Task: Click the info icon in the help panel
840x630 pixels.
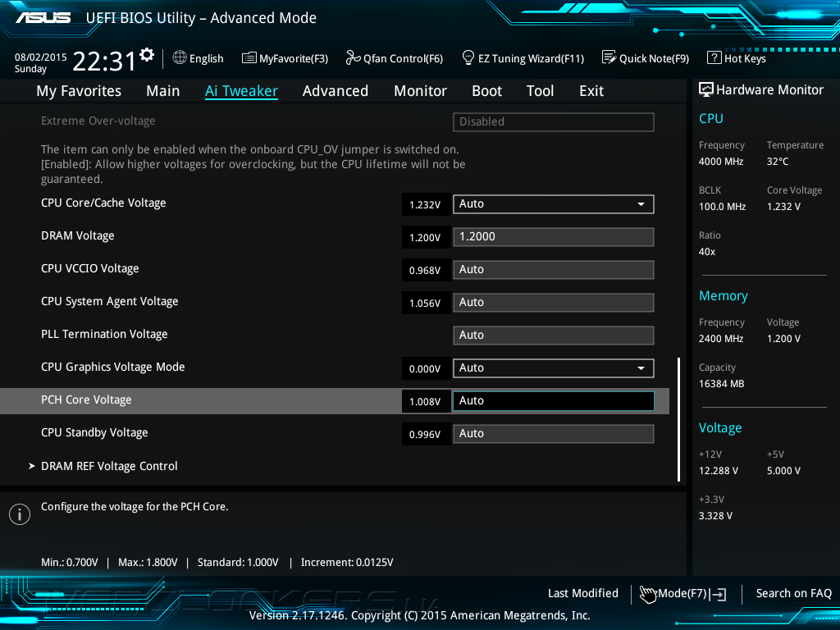Action: [19, 514]
